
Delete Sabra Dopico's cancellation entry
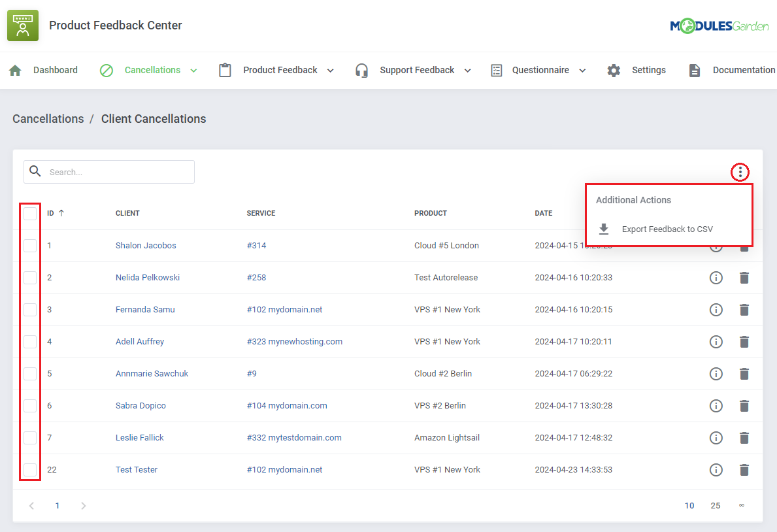click(x=744, y=406)
